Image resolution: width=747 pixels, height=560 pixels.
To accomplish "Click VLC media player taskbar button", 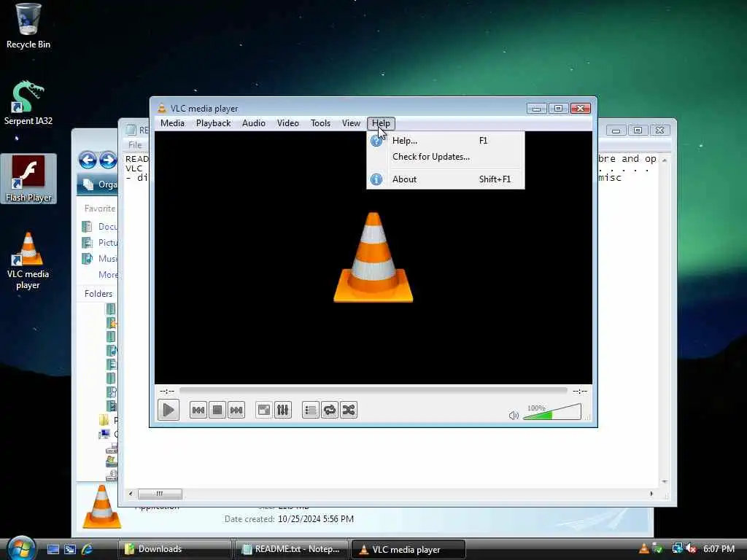I will pyautogui.click(x=409, y=549).
